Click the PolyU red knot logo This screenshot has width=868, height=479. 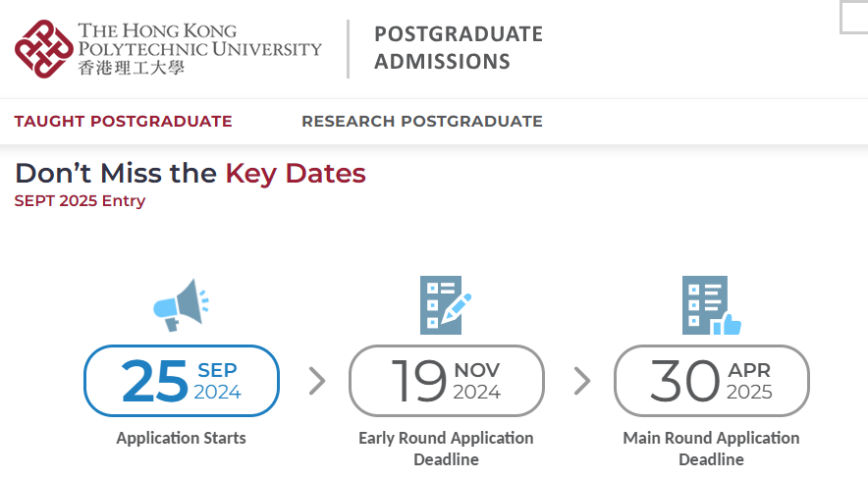pos(44,49)
